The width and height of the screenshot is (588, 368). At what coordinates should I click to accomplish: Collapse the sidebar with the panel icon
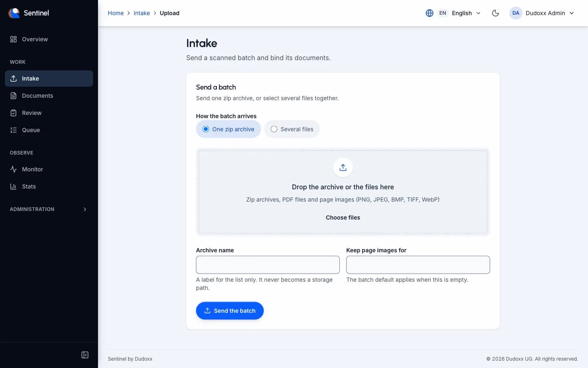click(x=85, y=355)
